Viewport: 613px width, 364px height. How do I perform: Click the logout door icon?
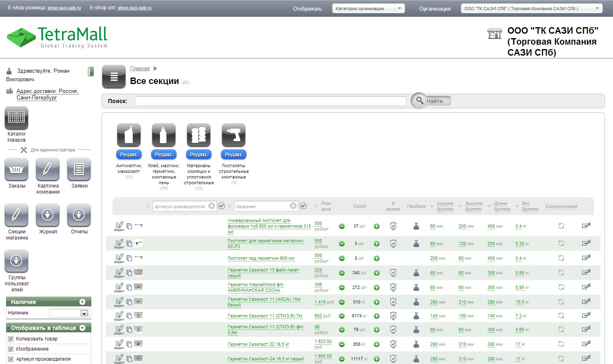tap(91, 71)
